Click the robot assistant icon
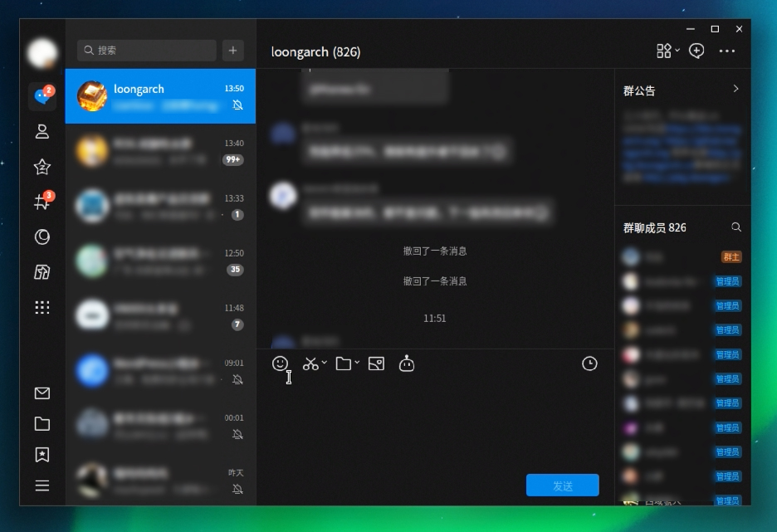This screenshot has height=532, width=777. 407,364
